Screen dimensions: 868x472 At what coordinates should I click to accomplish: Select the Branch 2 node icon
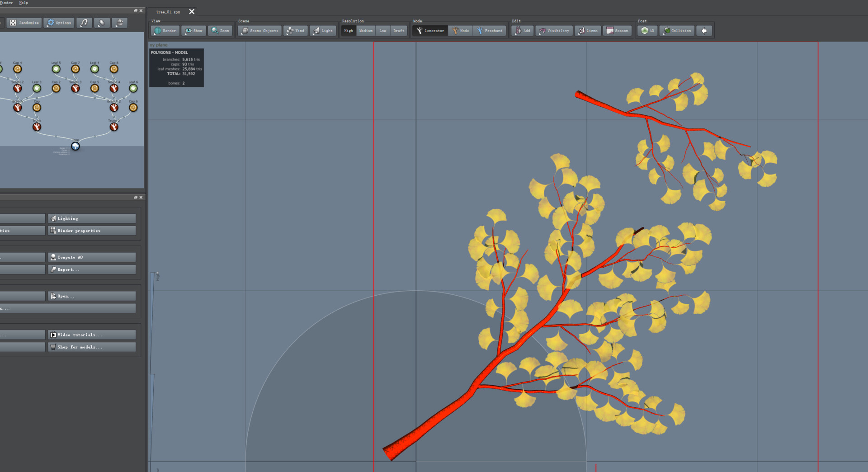[114, 108]
